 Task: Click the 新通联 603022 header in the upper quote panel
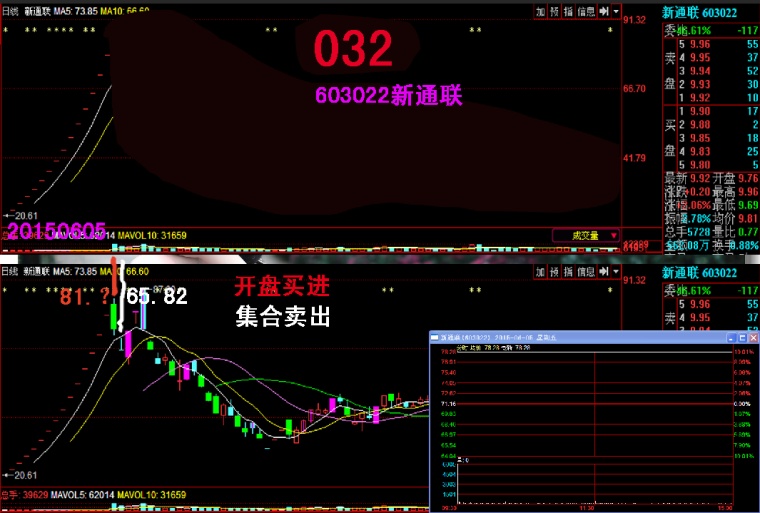[x=699, y=13]
